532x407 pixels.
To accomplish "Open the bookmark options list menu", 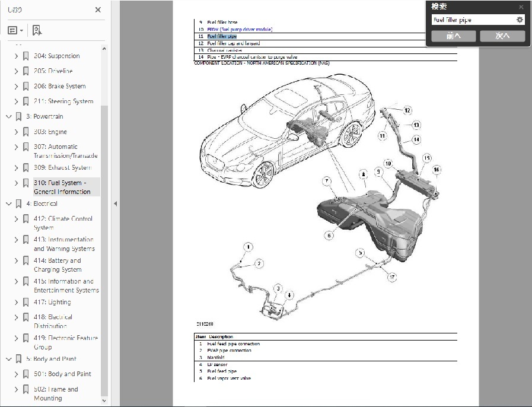I will pos(15,30).
